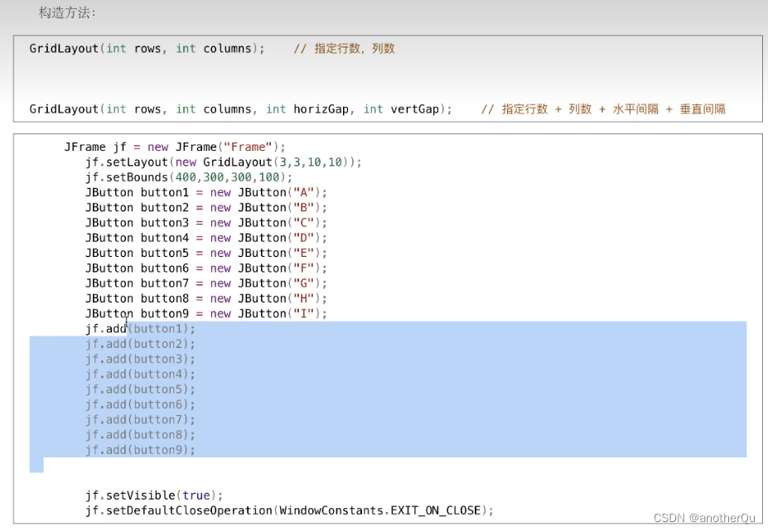Click the 'jf.add(button2);' line
This screenshot has height=532, width=768.
click(140, 344)
